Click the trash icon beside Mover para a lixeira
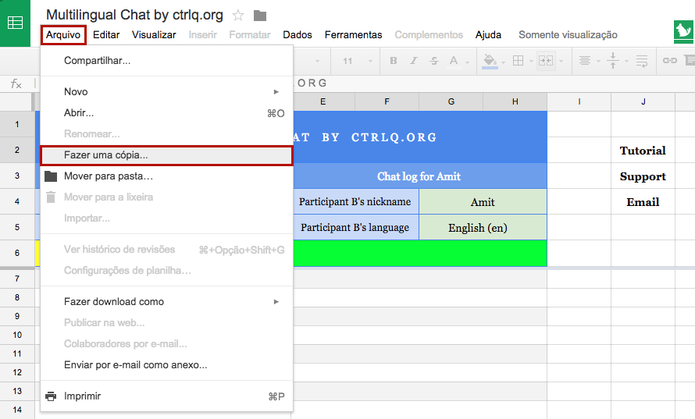The width and height of the screenshot is (695, 419). [51, 197]
